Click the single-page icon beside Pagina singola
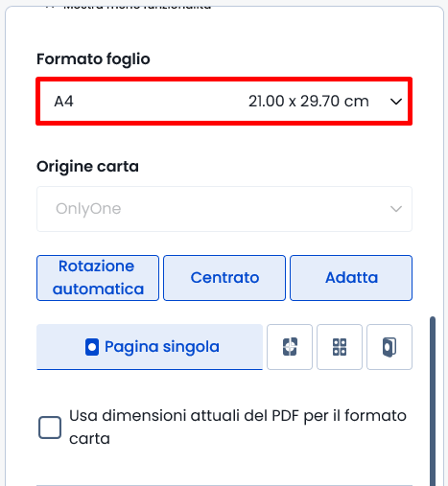The width and height of the screenshot is (448, 486). pos(92,347)
